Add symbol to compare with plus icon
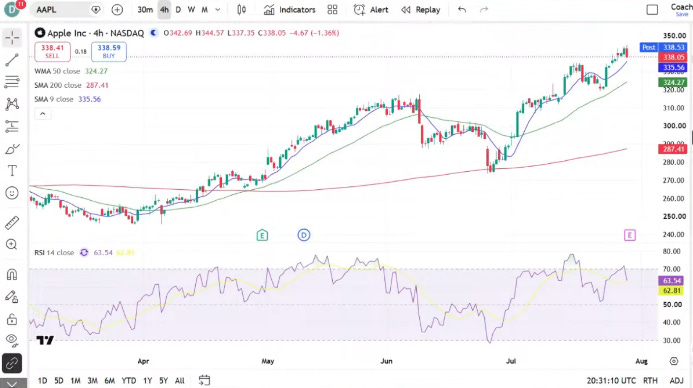 (x=117, y=10)
